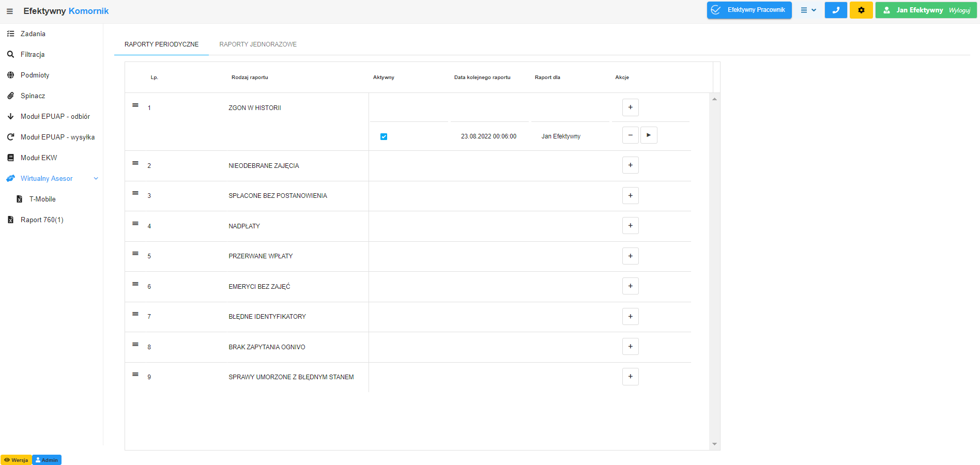The width and height of the screenshot is (980, 465).
Task: Click drag handle of row 2 NIEODEBRANE ZAJĘCIA
Action: click(135, 163)
